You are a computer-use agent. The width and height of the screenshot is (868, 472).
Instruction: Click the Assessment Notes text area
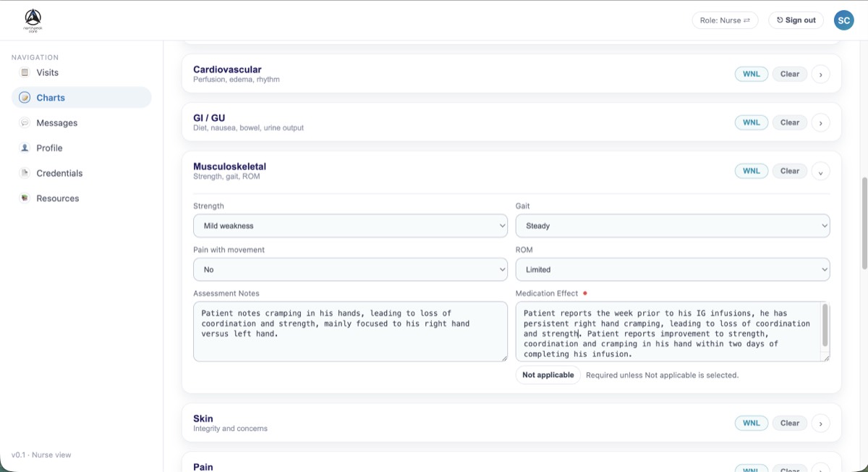point(350,333)
